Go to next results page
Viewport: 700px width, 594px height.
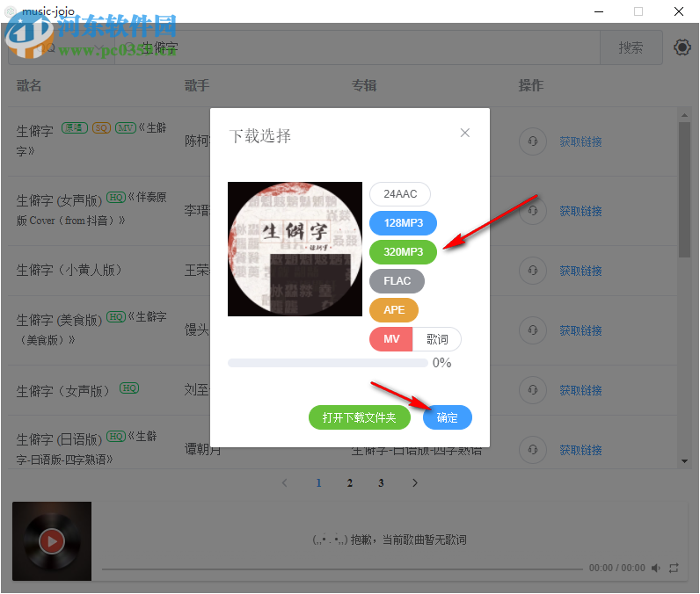(x=415, y=482)
